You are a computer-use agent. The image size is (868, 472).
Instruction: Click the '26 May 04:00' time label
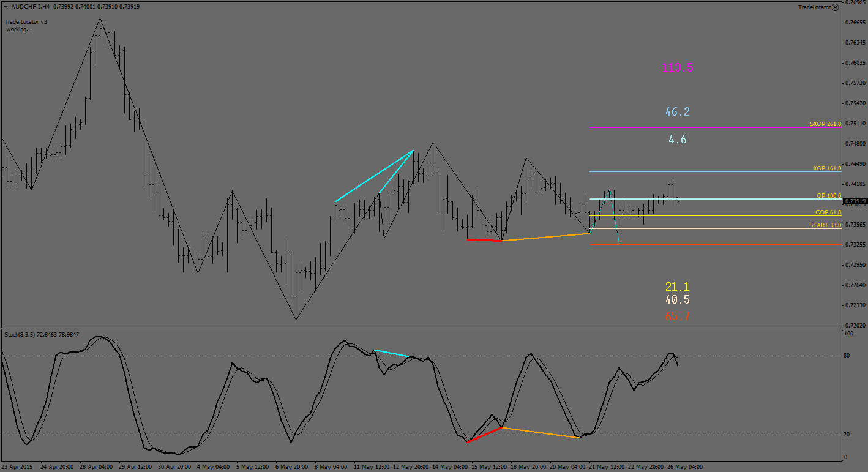coord(684,466)
